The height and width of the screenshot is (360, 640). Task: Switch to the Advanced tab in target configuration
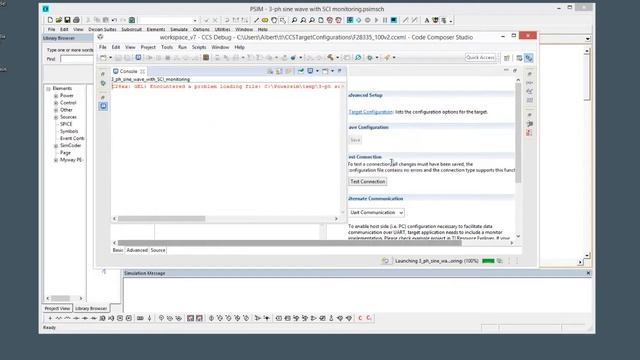click(x=137, y=250)
